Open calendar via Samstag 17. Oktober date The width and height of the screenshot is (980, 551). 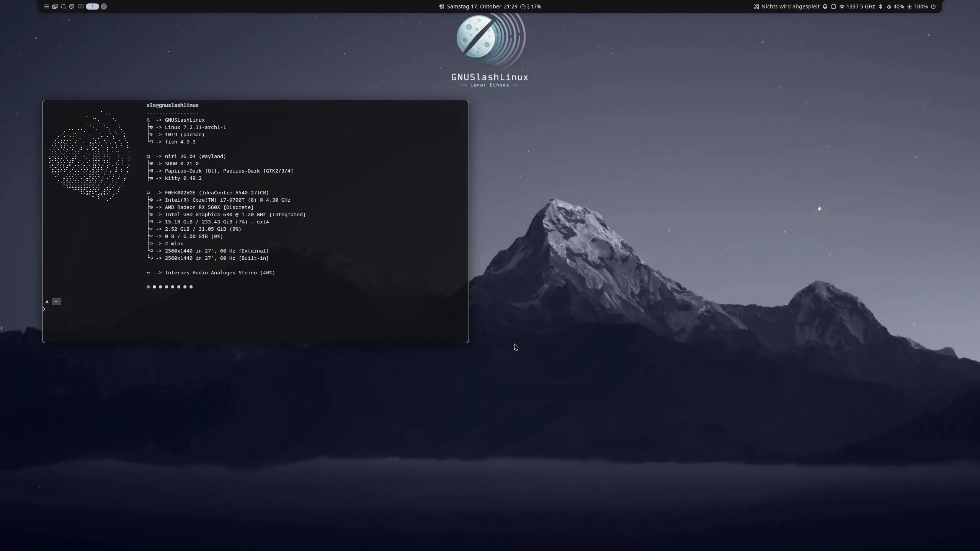tap(474, 7)
